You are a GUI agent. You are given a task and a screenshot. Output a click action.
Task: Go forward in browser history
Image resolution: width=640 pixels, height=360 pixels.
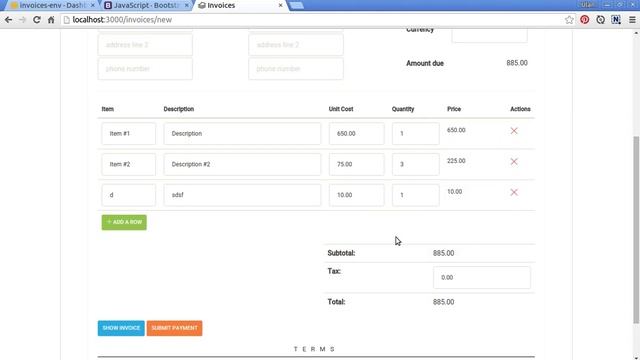[x=22, y=20]
